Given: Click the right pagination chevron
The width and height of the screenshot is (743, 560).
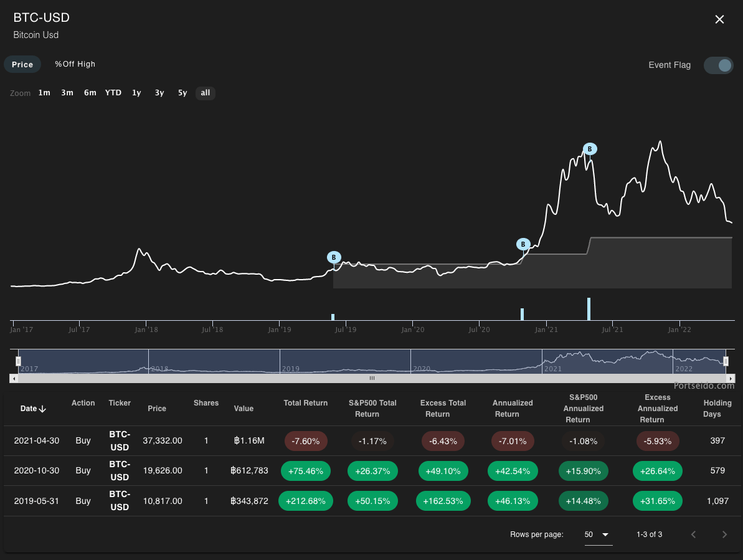Looking at the screenshot, I should point(724,534).
